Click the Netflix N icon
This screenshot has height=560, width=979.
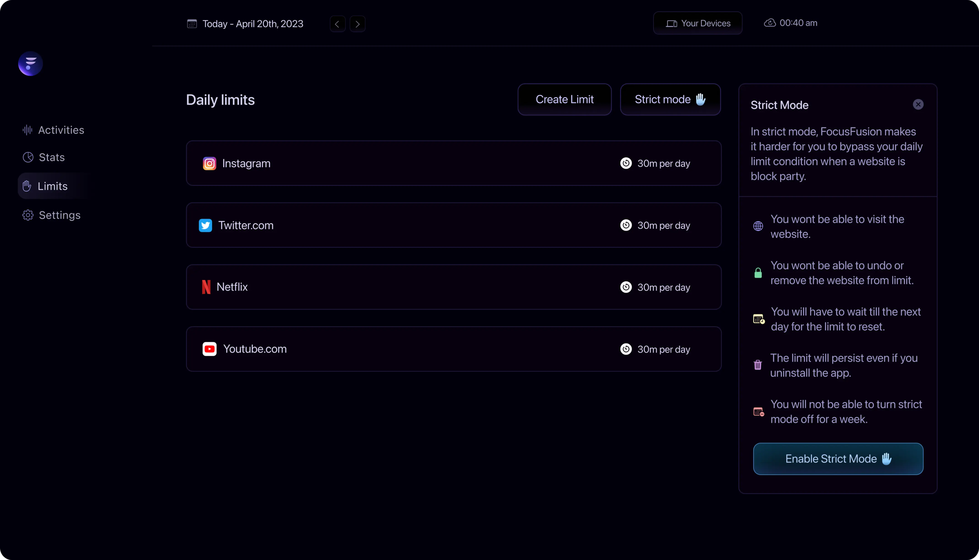206,287
